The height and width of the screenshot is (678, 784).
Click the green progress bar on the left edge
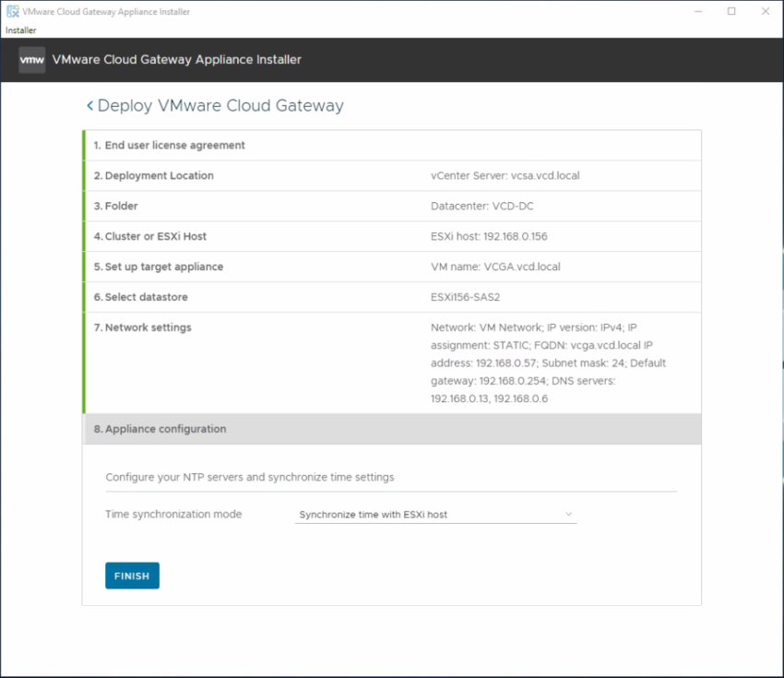pos(84,277)
